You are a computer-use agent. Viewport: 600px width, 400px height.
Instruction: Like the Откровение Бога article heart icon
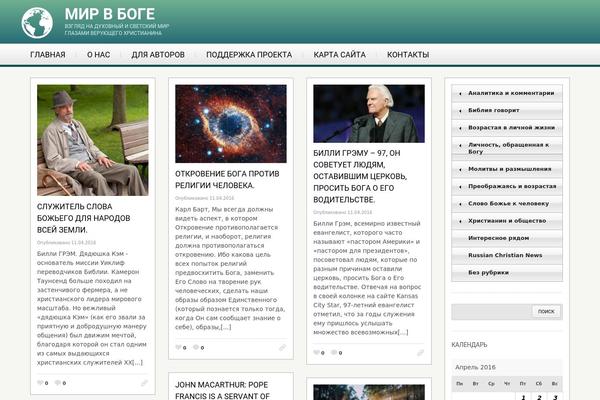click(178, 348)
